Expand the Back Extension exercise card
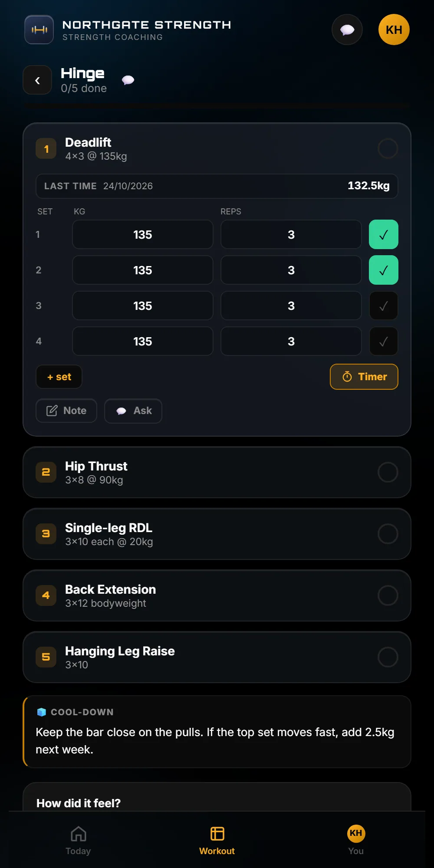This screenshot has width=434, height=868. point(217,595)
